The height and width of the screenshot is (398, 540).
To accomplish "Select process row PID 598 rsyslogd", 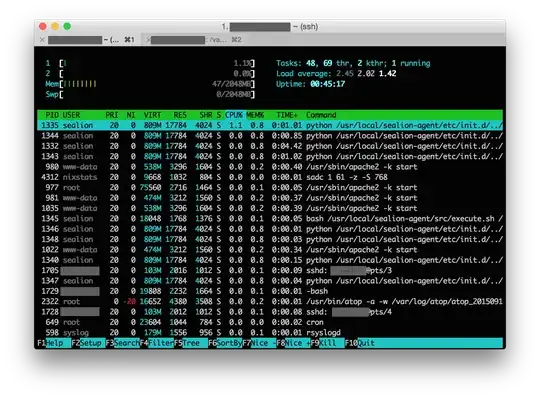I will click(x=270, y=333).
